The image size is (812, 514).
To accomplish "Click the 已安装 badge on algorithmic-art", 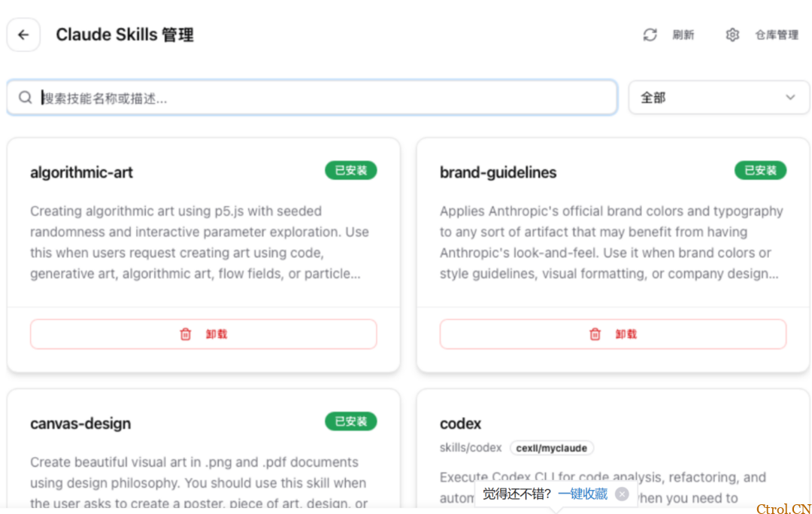I will point(350,171).
